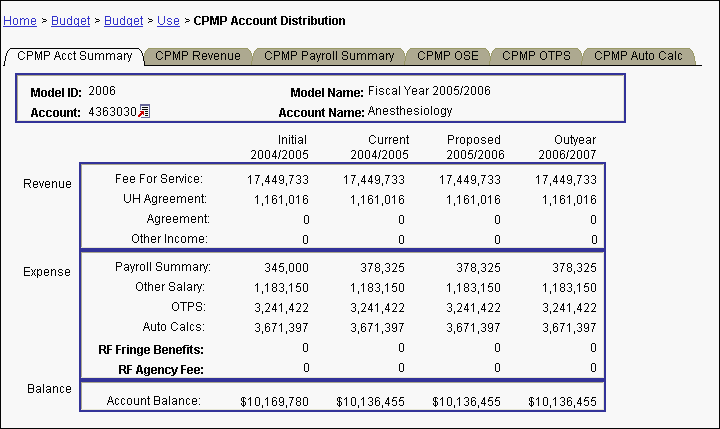Image resolution: width=720 pixels, height=429 pixels.
Task: Select the Initial 2004/2005 Payroll Summary value 345,000
Action: click(x=285, y=268)
